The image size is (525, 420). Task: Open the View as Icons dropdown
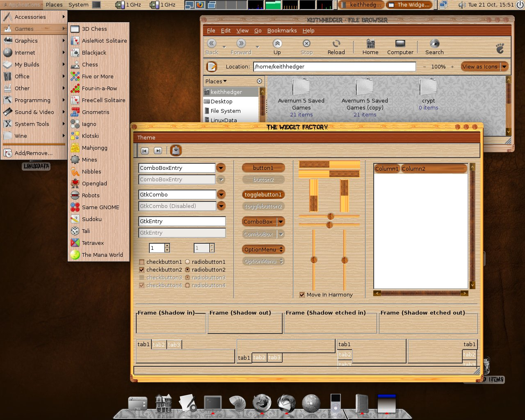484,66
